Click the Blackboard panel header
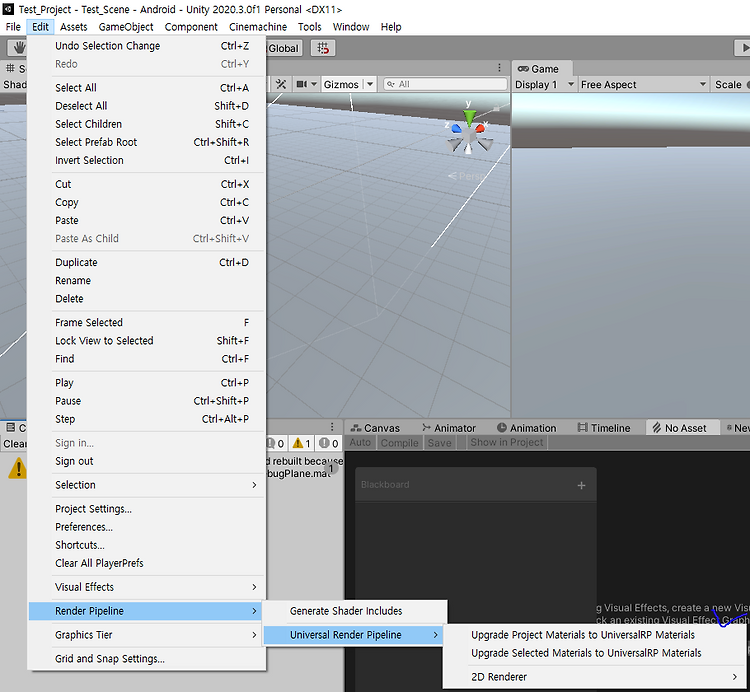The height and width of the screenshot is (692, 750). point(475,485)
